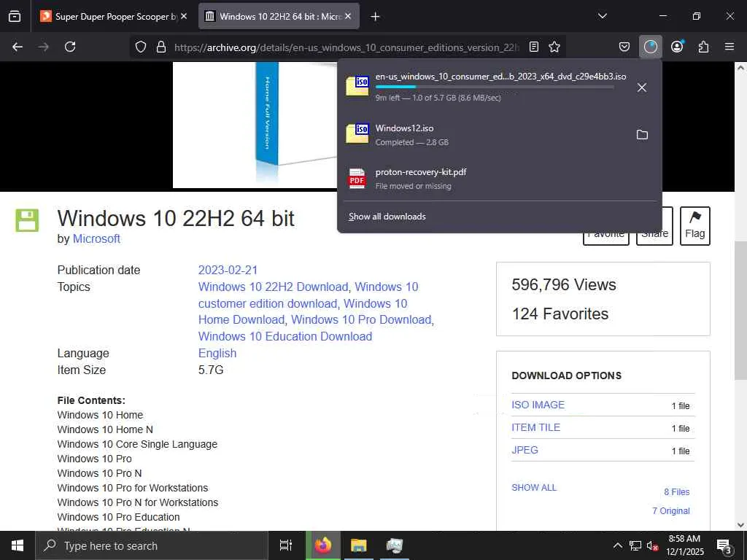Open Windows 10 Pro Download topic
Viewport: 747px width, 560px height.
(361, 319)
